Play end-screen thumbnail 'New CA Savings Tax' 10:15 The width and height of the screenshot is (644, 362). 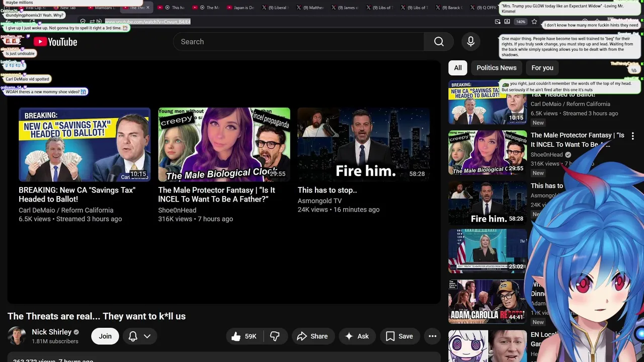pyautogui.click(x=85, y=144)
